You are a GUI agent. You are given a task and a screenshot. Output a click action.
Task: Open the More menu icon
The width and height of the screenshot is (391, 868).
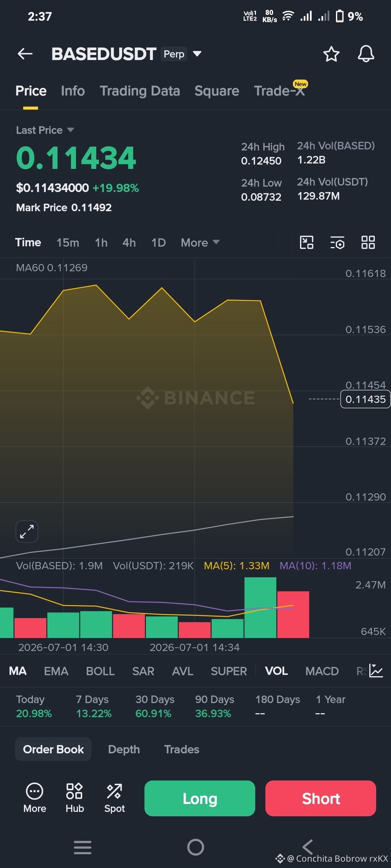(35, 798)
